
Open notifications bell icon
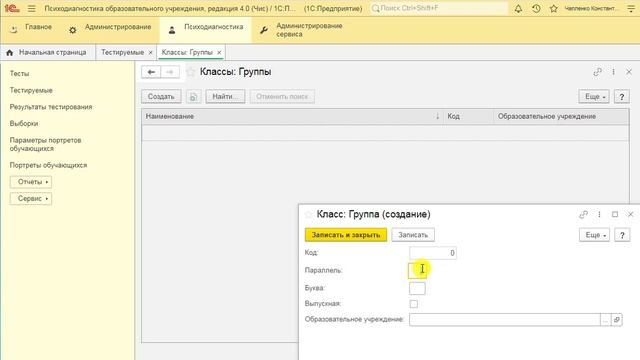[x=518, y=8]
